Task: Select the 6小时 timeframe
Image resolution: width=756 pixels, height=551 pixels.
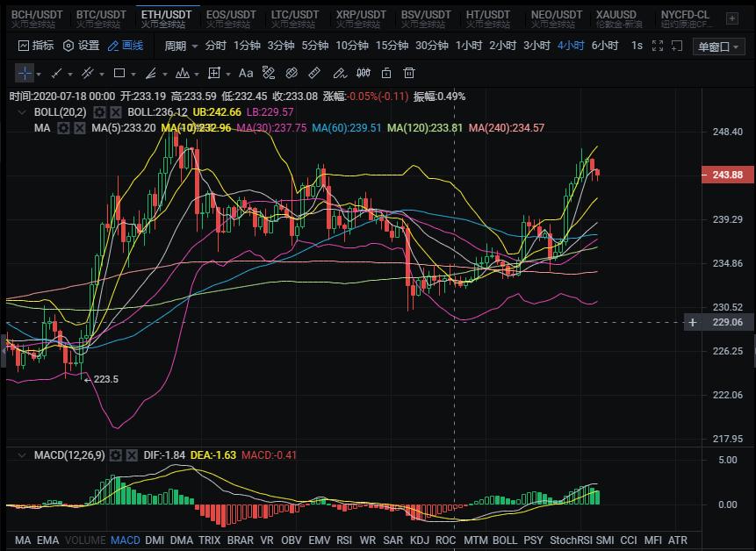Action: click(605, 46)
